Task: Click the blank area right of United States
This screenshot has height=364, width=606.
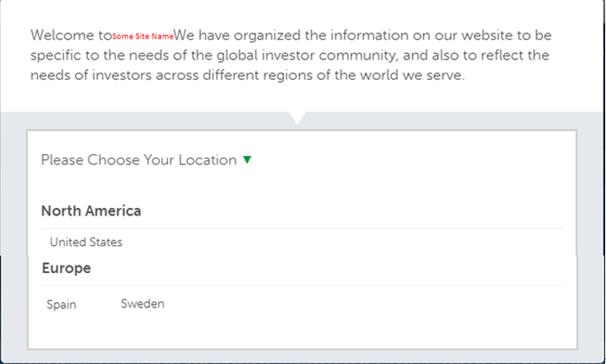Action: coord(341,242)
